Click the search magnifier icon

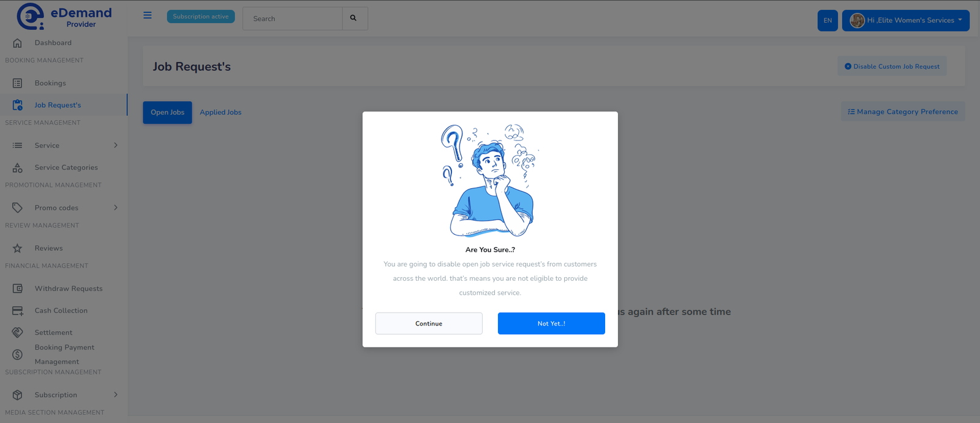pos(355,18)
